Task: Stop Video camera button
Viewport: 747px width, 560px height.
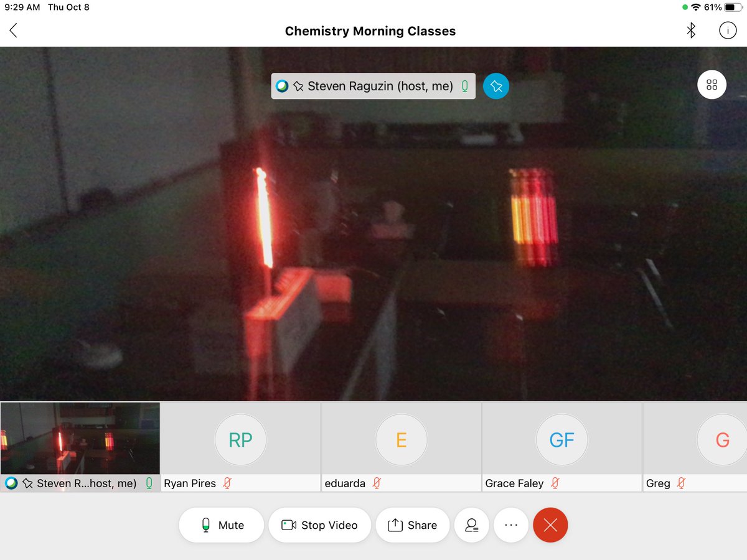Action: pyautogui.click(x=319, y=525)
